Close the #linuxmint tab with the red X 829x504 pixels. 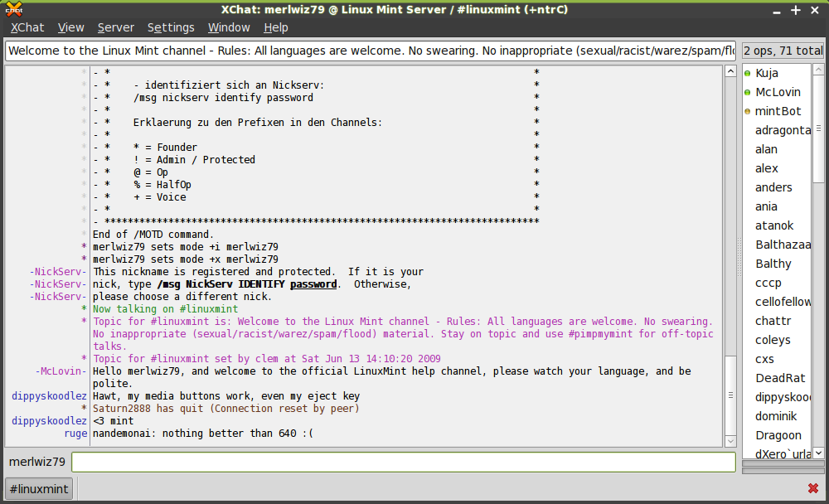(x=813, y=488)
